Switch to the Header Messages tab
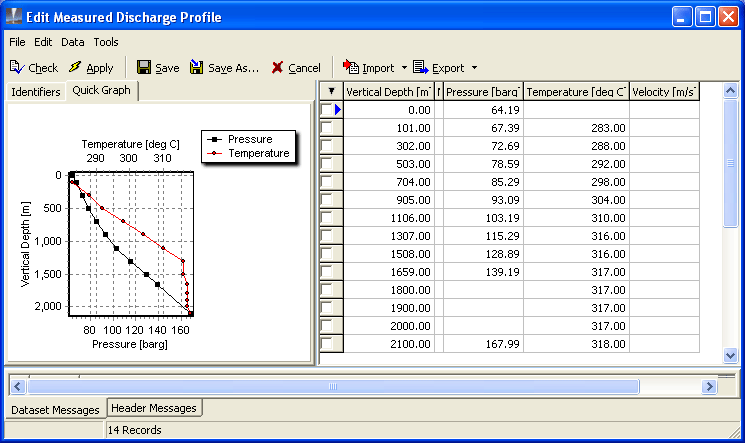 tap(154, 408)
